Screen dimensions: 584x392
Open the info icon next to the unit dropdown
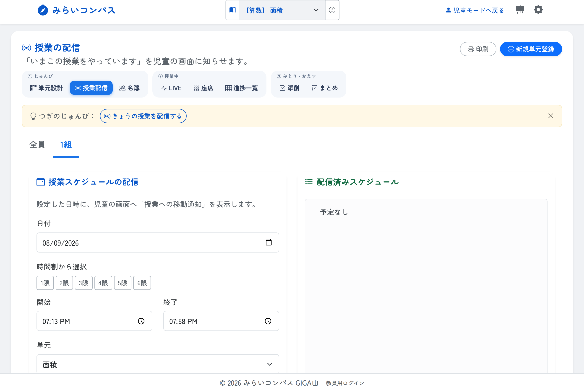pos(332,10)
